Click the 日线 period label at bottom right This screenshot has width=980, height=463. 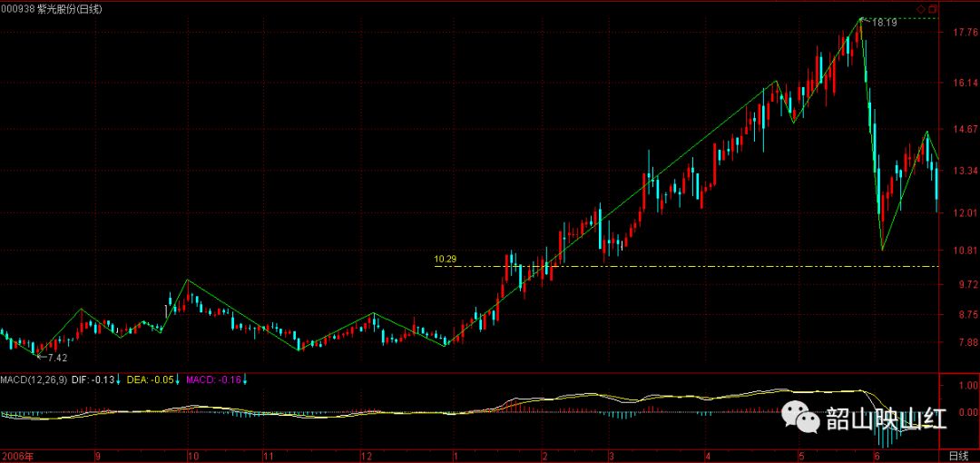959,456
